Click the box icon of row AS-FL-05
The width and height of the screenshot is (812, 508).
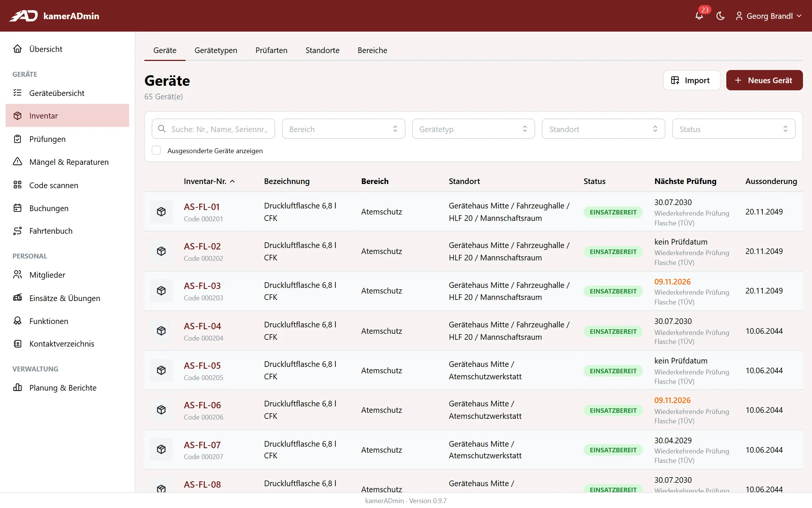pos(161,370)
